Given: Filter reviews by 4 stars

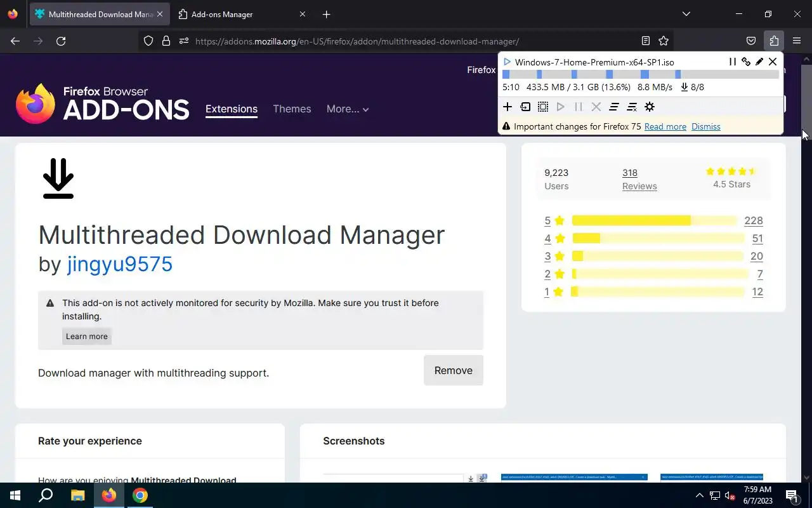Looking at the screenshot, I should (554, 238).
